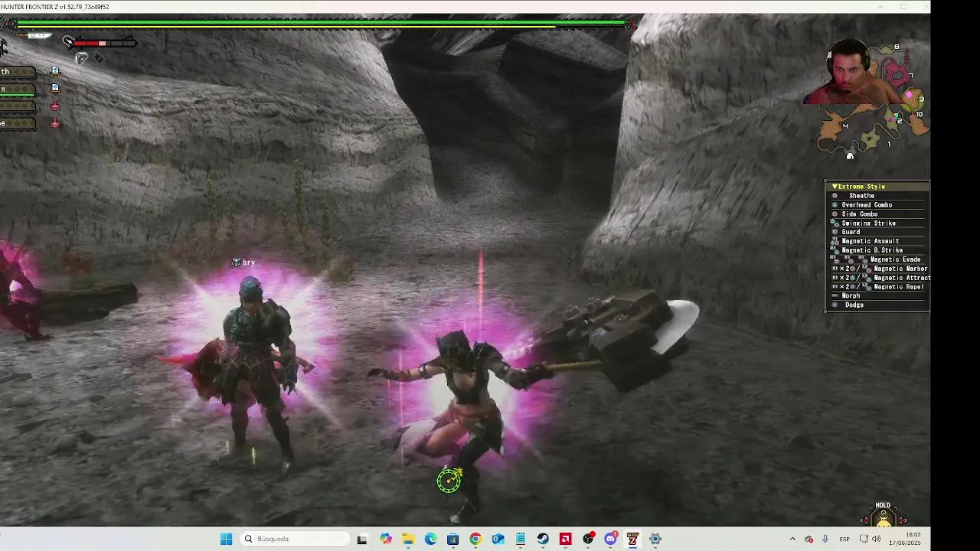980x551 pixels.
Task: Click the Hunter Frontier Z window title
Action: 54,7
